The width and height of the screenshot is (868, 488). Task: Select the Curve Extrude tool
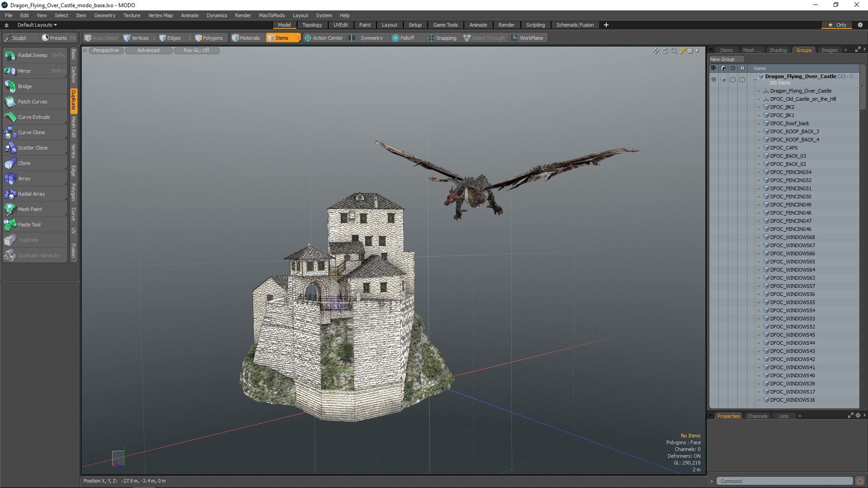34,117
